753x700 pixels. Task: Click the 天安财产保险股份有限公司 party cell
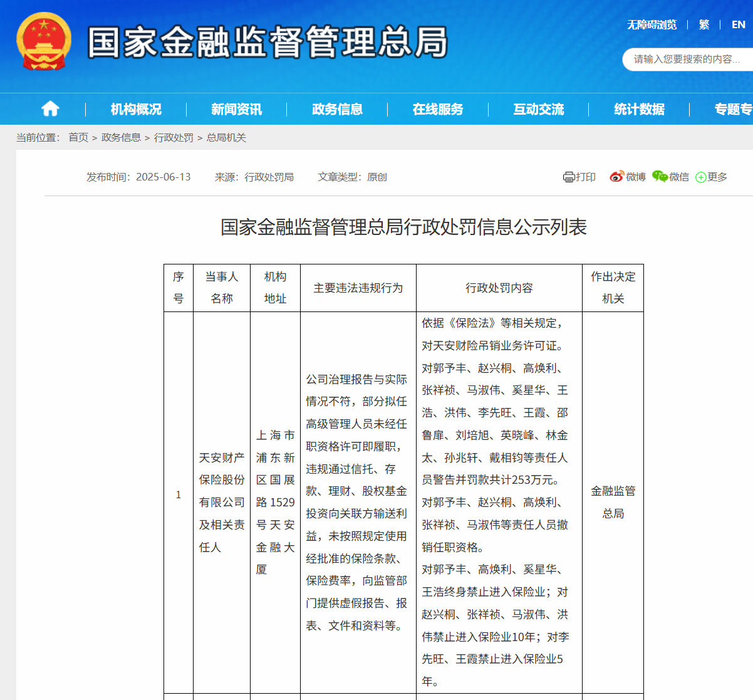point(222,503)
